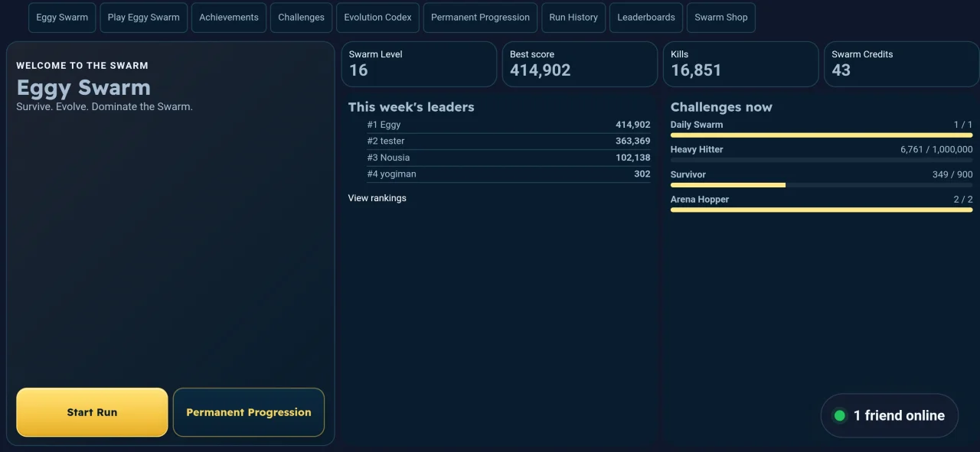Click the 349 / 900 progress value
This screenshot has width=980, height=452.
952,174
